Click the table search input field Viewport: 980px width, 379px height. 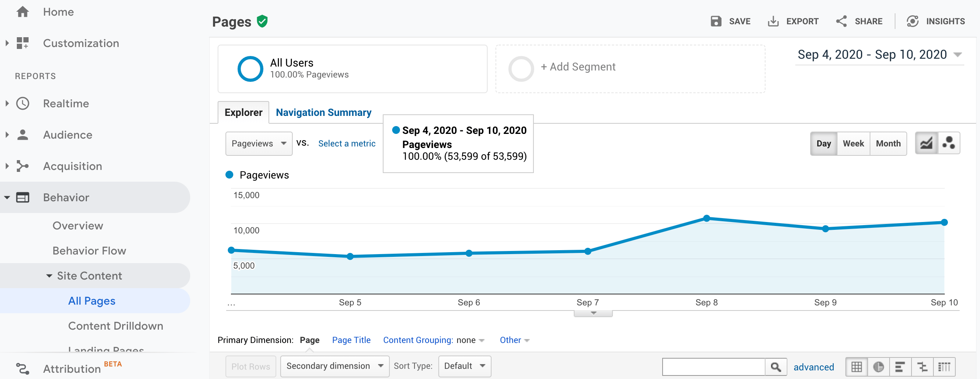(x=713, y=367)
